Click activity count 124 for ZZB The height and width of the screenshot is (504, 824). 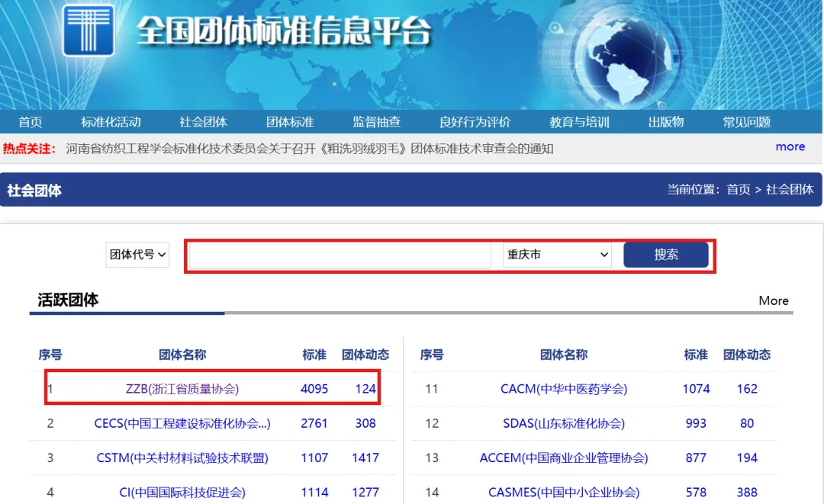tap(365, 389)
